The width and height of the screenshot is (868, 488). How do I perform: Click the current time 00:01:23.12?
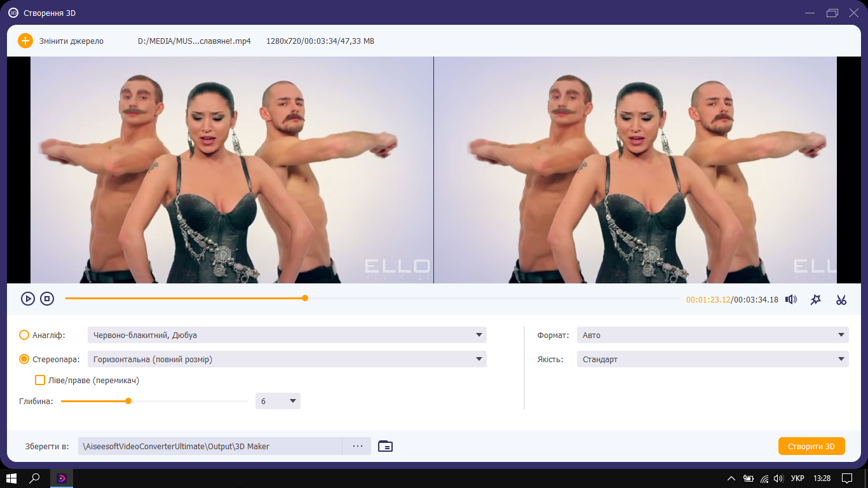tap(708, 300)
